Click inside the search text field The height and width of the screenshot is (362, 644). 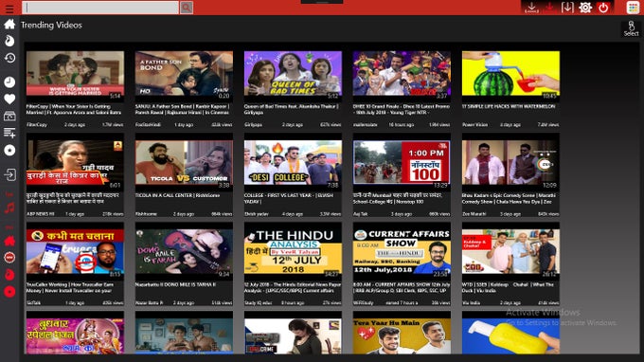100,8
